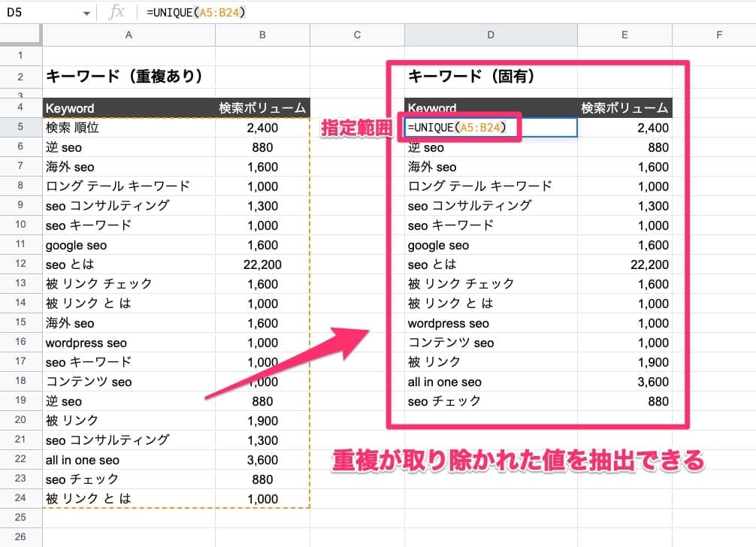Click cell A8 ロング テール キーワード
Image resolution: width=756 pixels, height=547 pixels.
pyautogui.click(x=129, y=186)
